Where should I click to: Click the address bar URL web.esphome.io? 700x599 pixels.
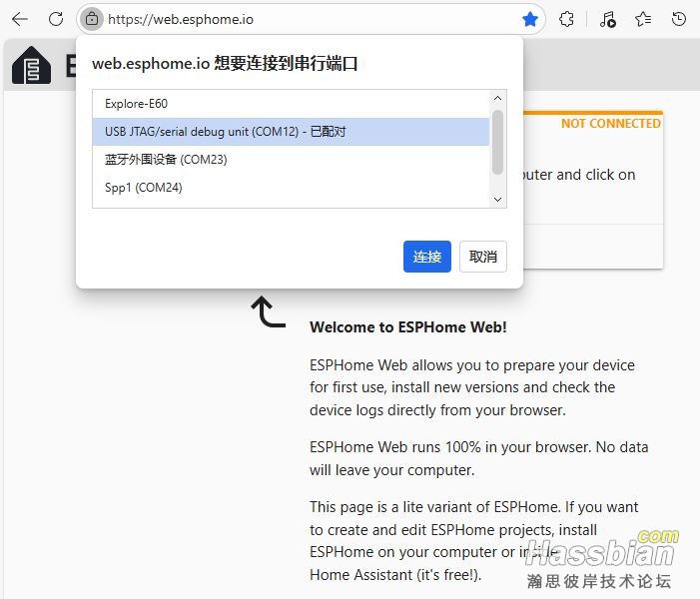point(181,20)
